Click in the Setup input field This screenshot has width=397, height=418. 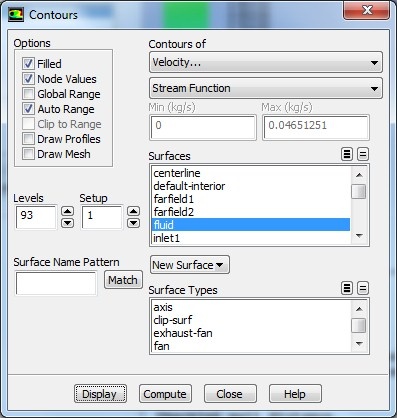(x=102, y=217)
